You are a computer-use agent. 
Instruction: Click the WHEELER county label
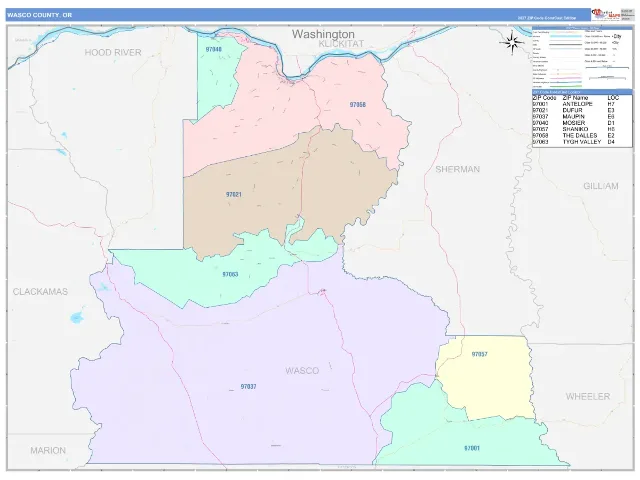[x=588, y=396]
